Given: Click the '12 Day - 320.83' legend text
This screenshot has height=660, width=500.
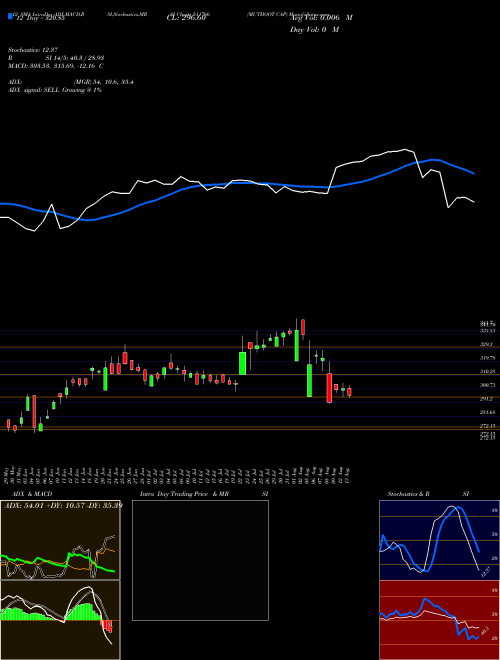Looking at the screenshot, I should click(x=39, y=18).
